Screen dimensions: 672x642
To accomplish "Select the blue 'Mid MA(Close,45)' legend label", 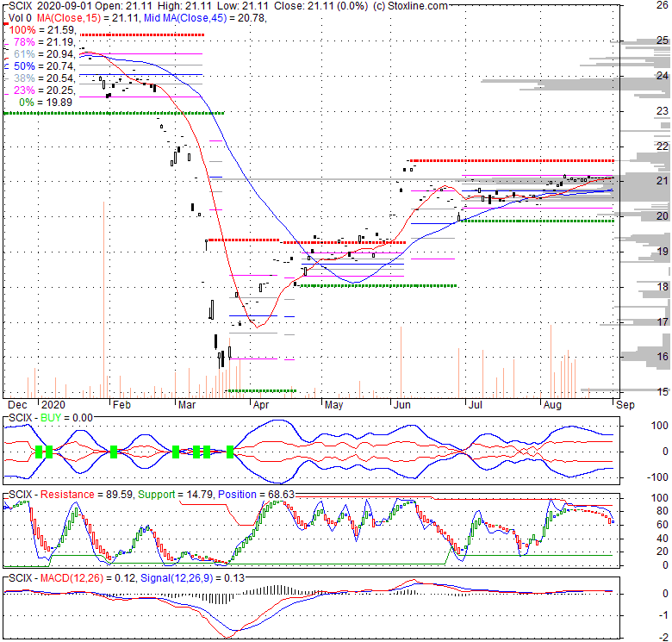I will [x=185, y=18].
